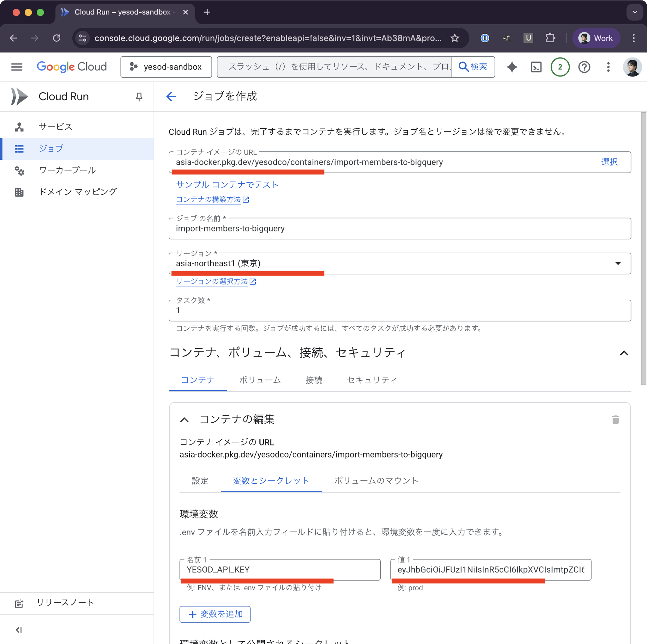Open the Google Cloud navigation hamburger menu

tap(17, 67)
